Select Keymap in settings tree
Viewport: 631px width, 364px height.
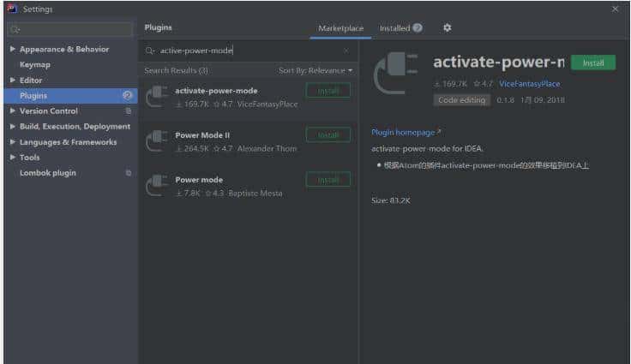coord(35,65)
